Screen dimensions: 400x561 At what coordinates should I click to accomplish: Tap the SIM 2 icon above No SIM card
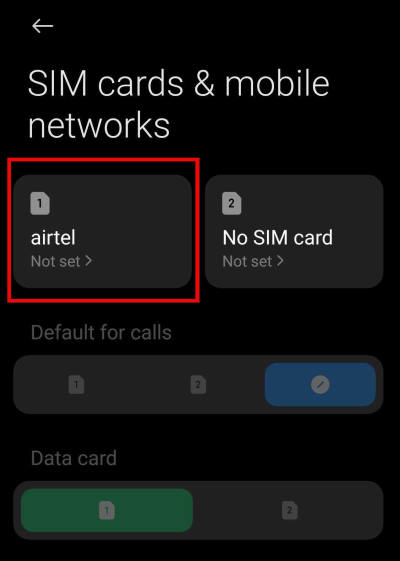(x=231, y=203)
